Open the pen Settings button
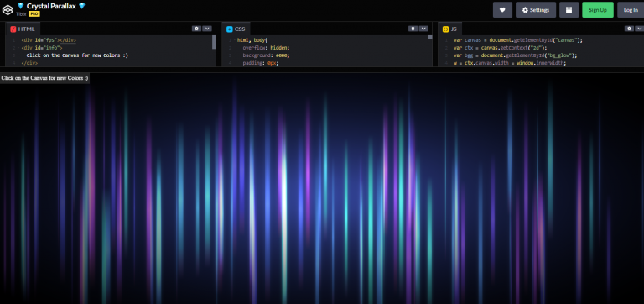 pyautogui.click(x=536, y=10)
